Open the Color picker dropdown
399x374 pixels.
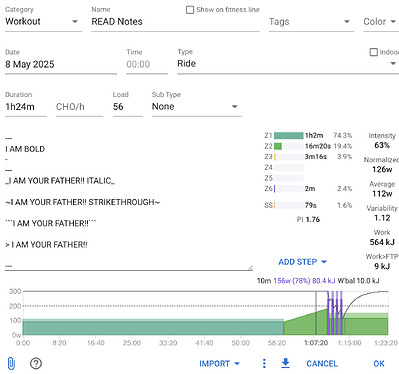coord(380,22)
